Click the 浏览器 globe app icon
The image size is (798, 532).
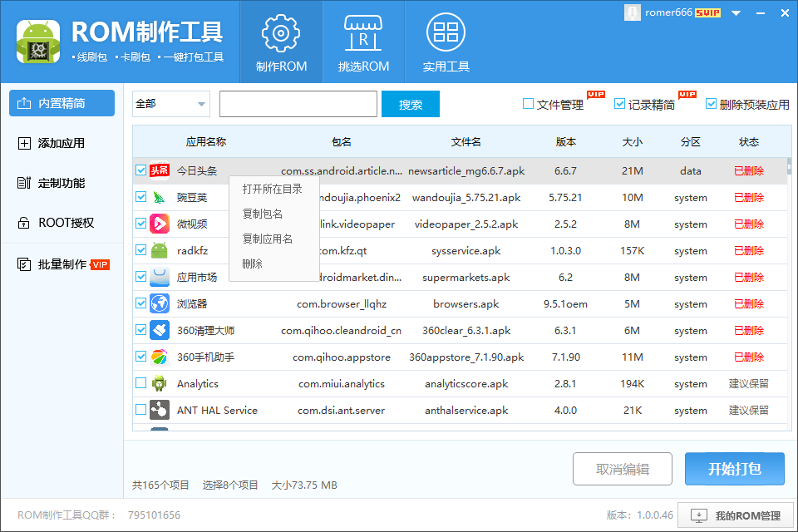point(160,304)
